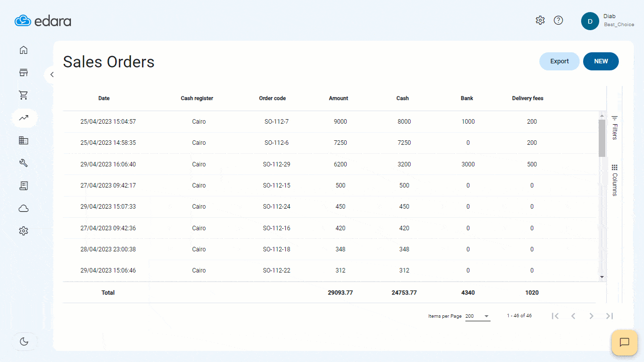The height and width of the screenshot is (362, 644).
Task: Open the chat widget button
Action: [x=624, y=342]
